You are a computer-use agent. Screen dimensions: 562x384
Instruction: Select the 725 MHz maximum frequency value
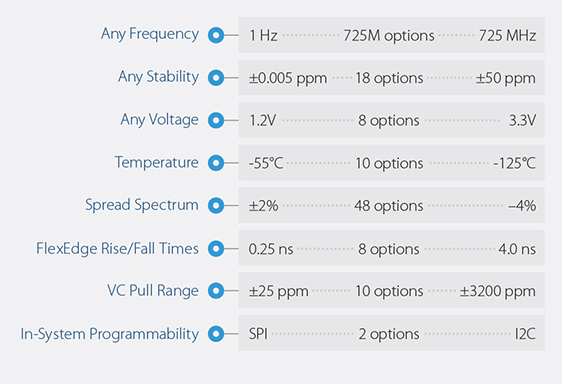click(508, 35)
